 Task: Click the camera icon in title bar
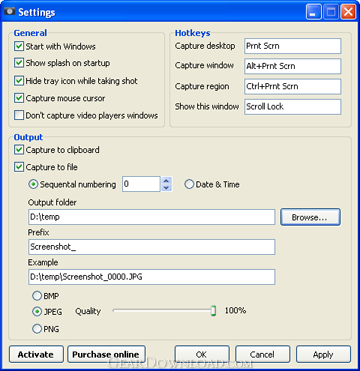pyautogui.click(x=9, y=12)
